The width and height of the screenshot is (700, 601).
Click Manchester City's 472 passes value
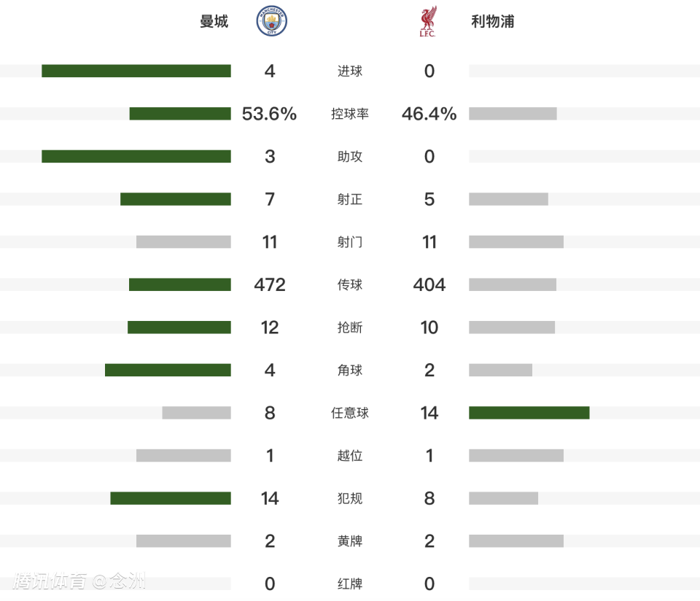[x=270, y=284]
